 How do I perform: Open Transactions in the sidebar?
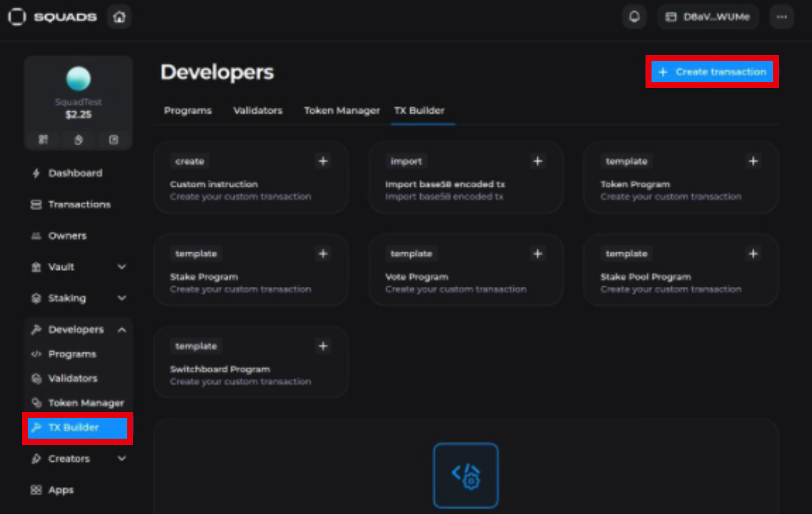(x=78, y=204)
